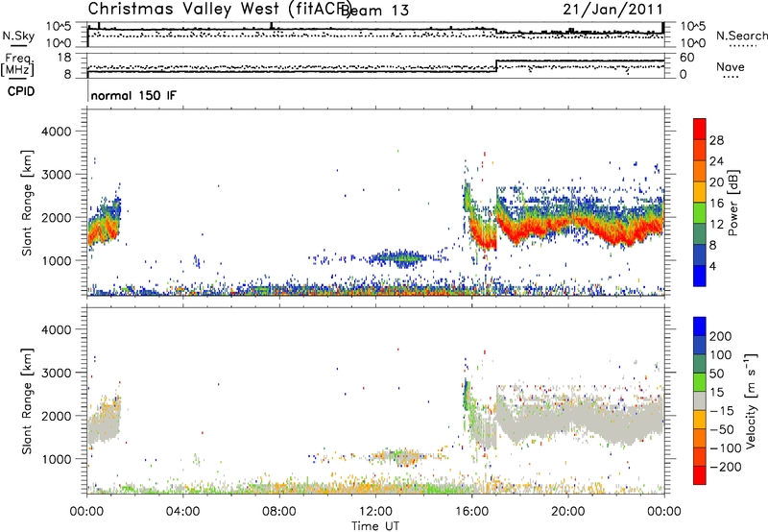
Task: Click the '28' label on Power colorbar
Action: coord(716,140)
